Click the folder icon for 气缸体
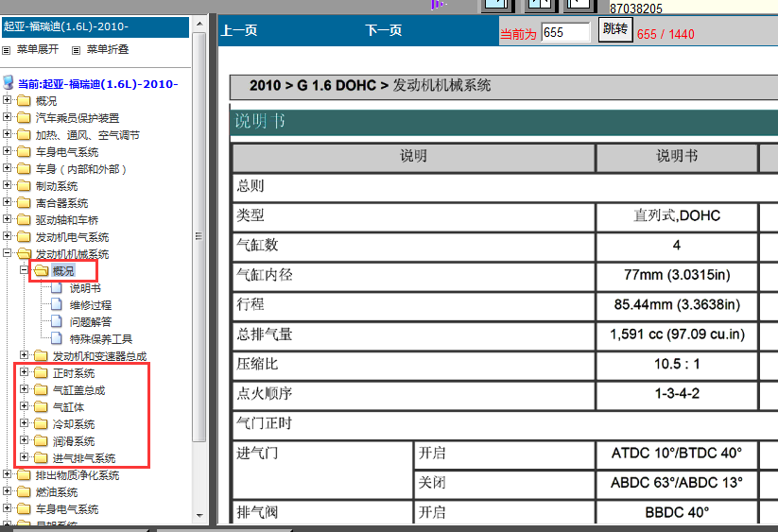 tap(41, 407)
